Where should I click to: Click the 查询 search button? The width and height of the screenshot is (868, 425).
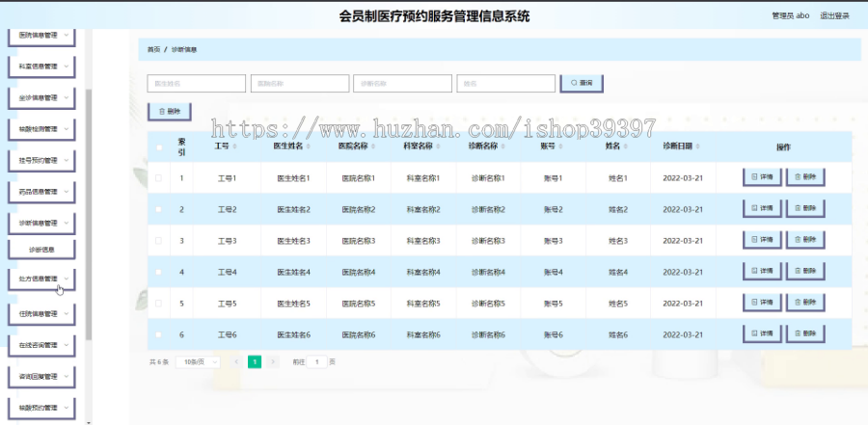pos(582,83)
